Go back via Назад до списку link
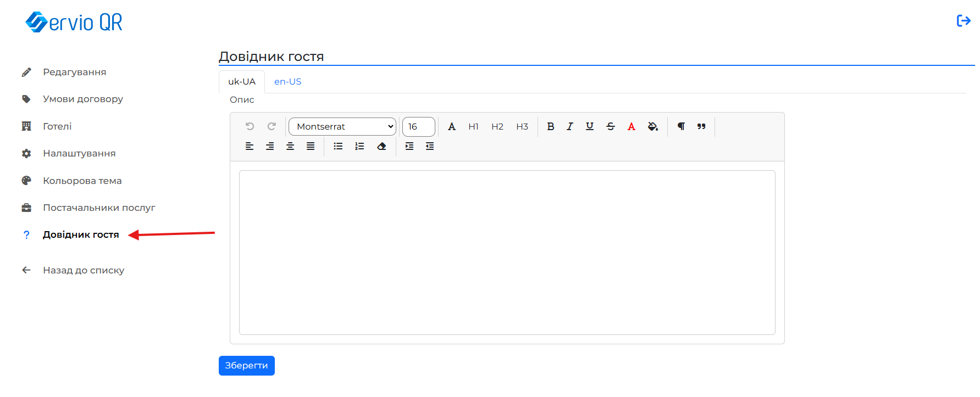 point(84,270)
